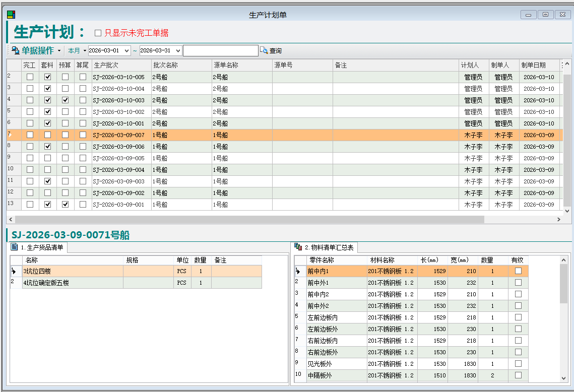Tick 有纹 checkbox for 前中内1 part
This screenshot has width=574, height=392.
coord(518,271)
